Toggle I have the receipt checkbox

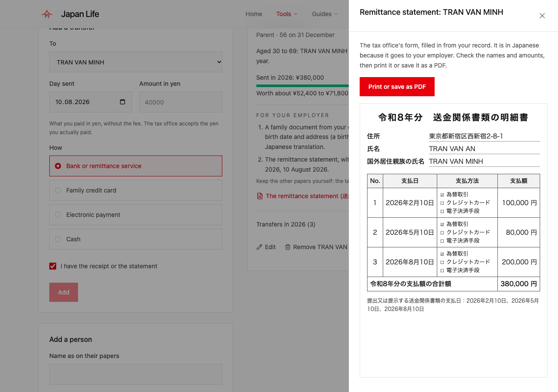pyautogui.click(x=53, y=266)
